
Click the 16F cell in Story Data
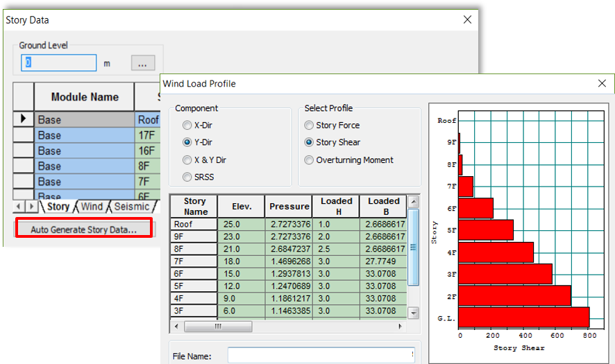point(148,151)
